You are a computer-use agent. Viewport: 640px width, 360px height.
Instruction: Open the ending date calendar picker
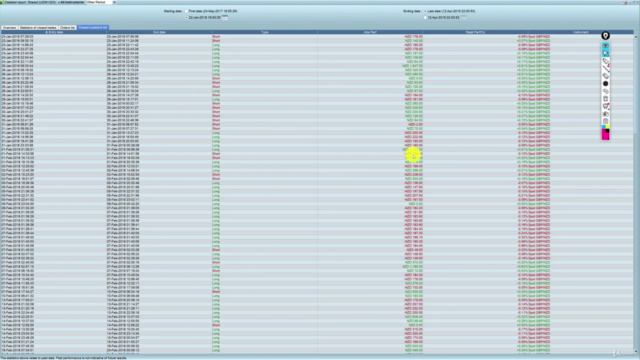pyautogui.click(x=463, y=18)
